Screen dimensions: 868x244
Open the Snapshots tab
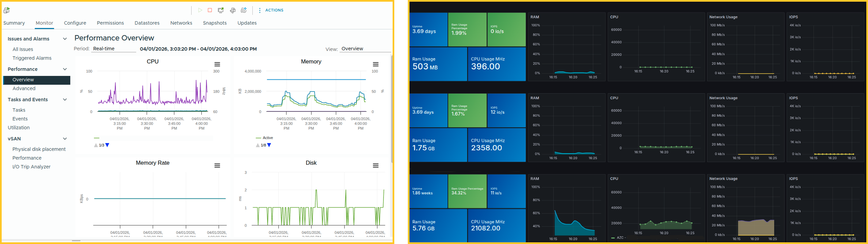[x=215, y=23]
